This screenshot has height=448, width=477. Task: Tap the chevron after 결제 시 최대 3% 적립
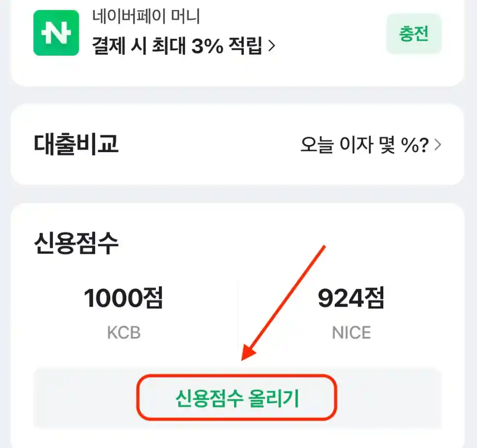tap(272, 44)
